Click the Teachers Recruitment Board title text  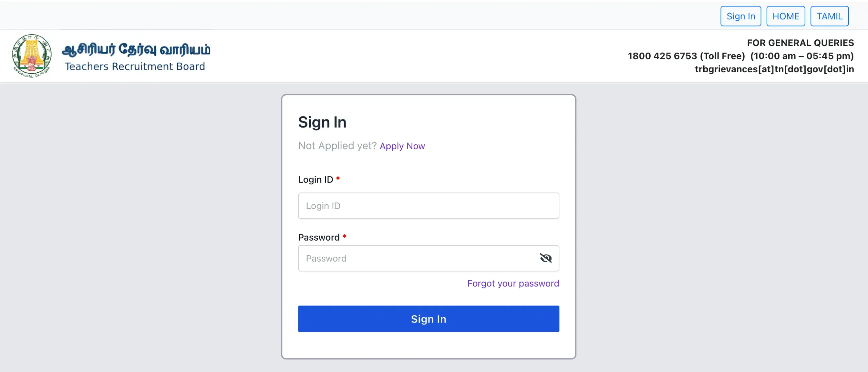click(x=135, y=67)
